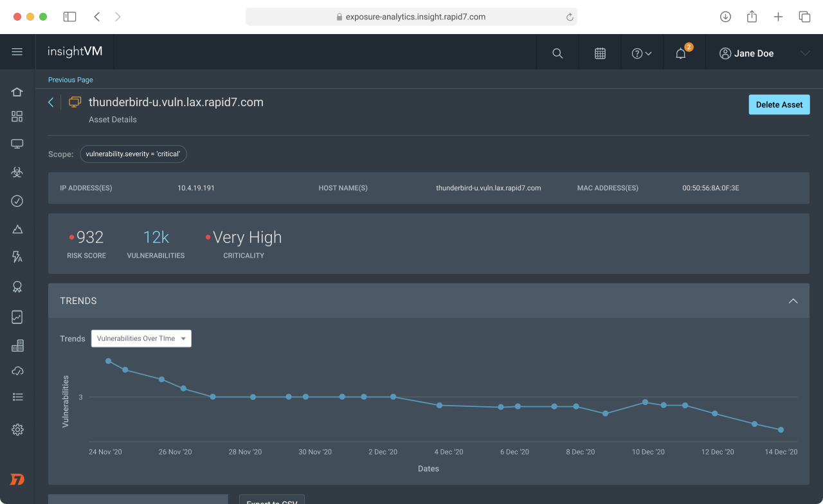Open the mountain-shaped goals icon in sidebar
This screenshot has width=823, height=504.
pyautogui.click(x=17, y=230)
